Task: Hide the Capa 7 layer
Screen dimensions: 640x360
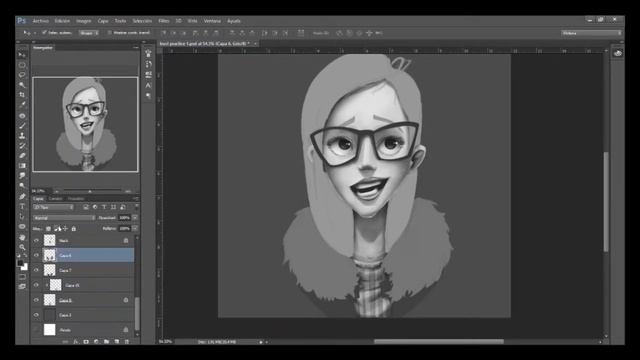Action: (36, 270)
